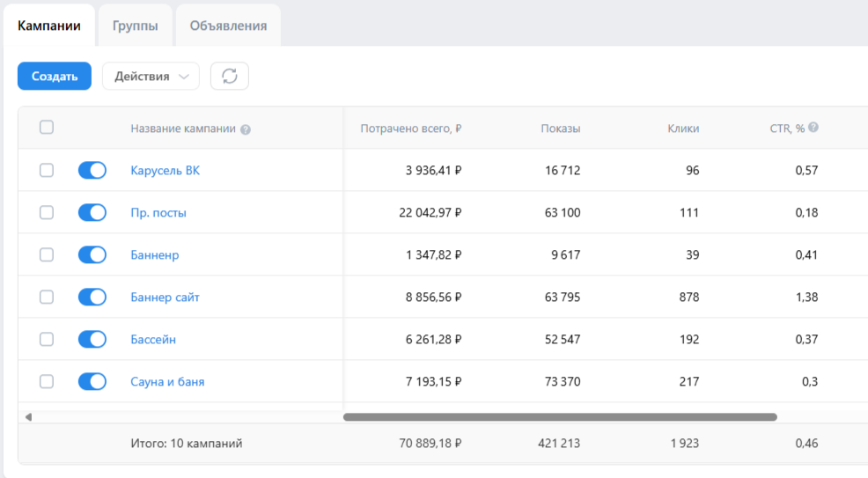Viewport: 868px width, 478px height.
Task: Open the Пр. посты campaign link
Action: (x=158, y=213)
